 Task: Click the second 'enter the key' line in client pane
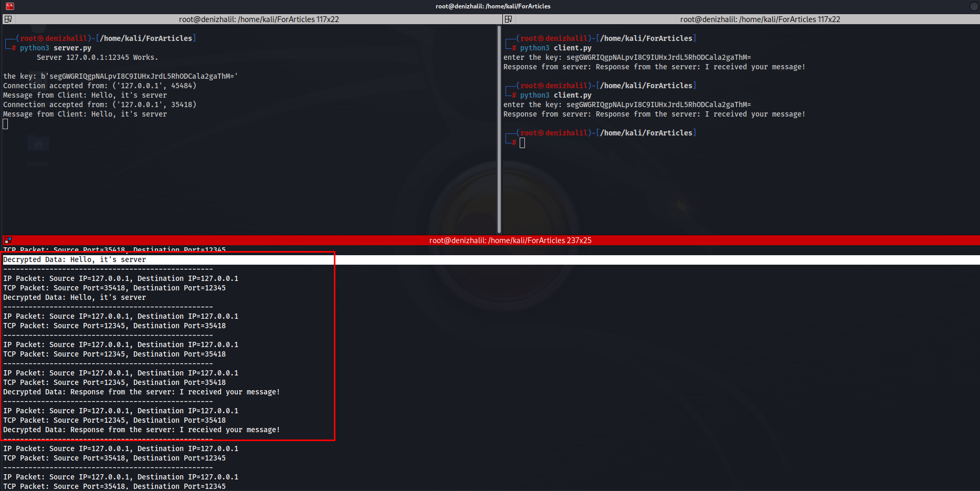[627, 105]
